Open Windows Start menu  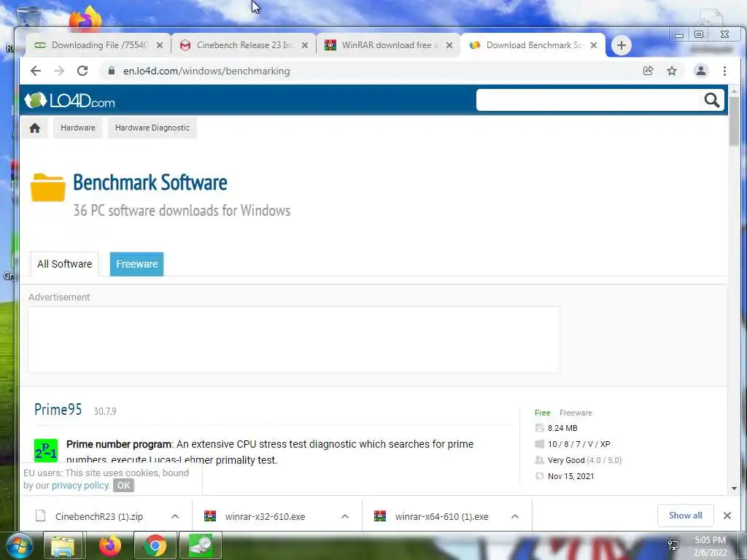pyautogui.click(x=18, y=545)
